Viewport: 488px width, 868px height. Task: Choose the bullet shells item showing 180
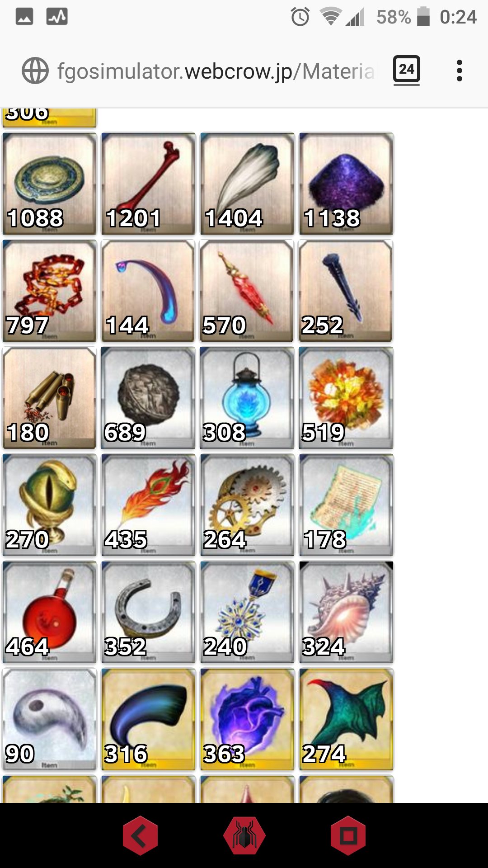point(49,398)
